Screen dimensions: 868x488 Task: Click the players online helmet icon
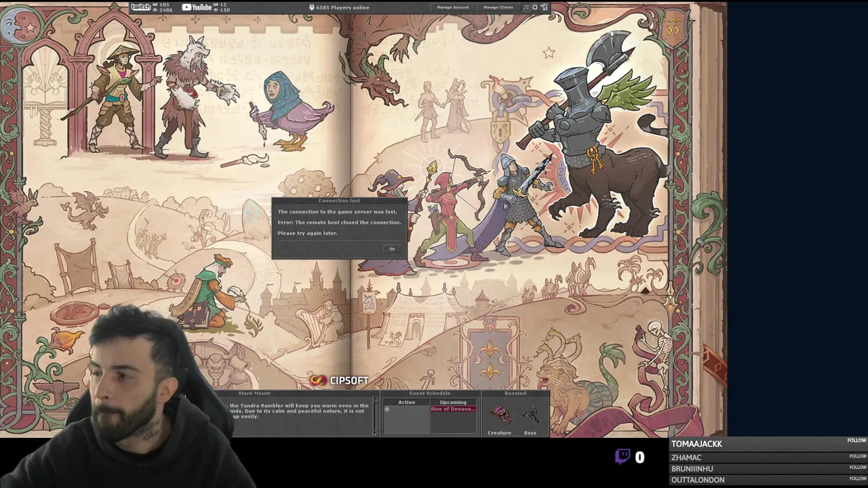pos(312,7)
